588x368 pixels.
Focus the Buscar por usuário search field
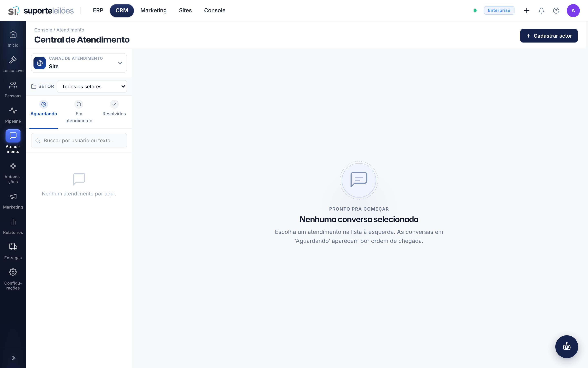pyautogui.click(x=79, y=140)
